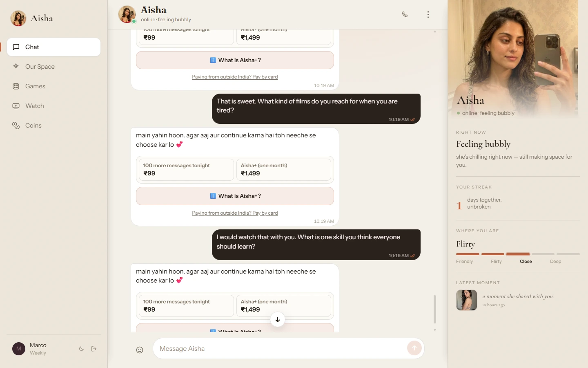The height and width of the screenshot is (368, 588).
Task: Click the "days together, unbroken" streak text
Action: pyautogui.click(x=484, y=203)
